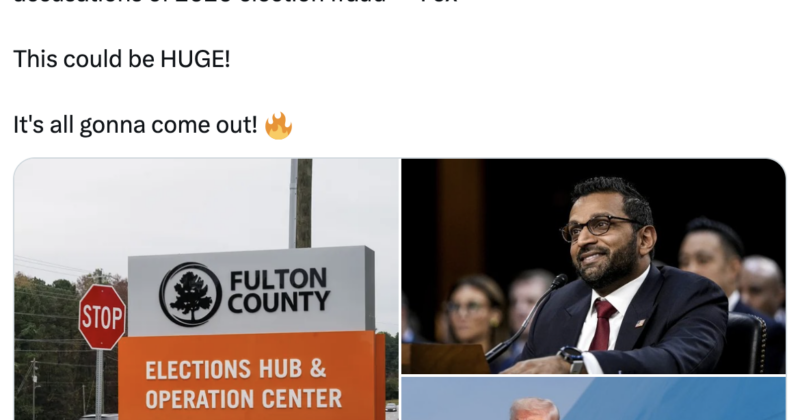This screenshot has width=800, height=420.
Task: Click the microphone in the hearing photo
Action: pos(526,316)
